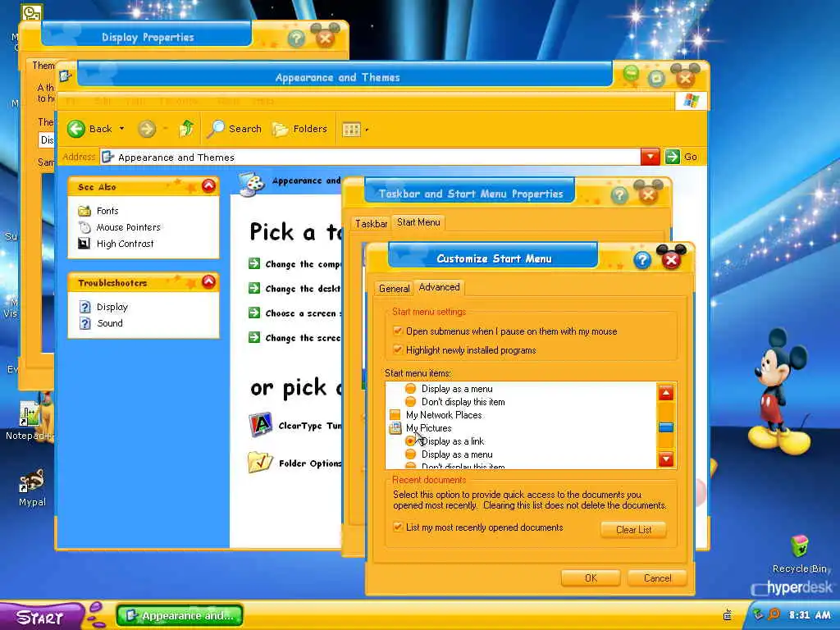
Task: Select Display as a link under My Pictures
Action: [410, 441]
